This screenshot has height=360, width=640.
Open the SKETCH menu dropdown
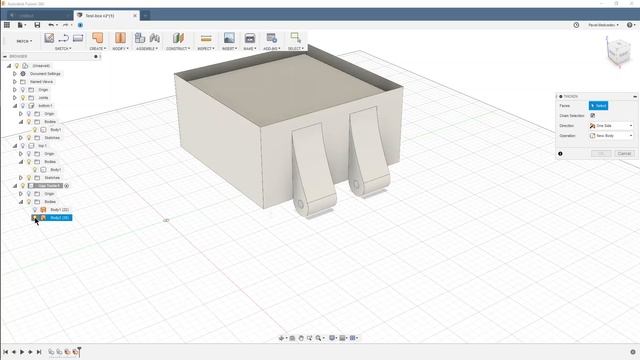[63, 49]
